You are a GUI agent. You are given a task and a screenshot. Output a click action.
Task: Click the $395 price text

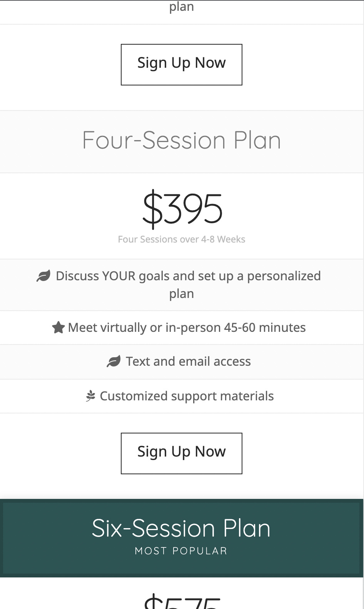pyautogui.click(x=182, y=208)
